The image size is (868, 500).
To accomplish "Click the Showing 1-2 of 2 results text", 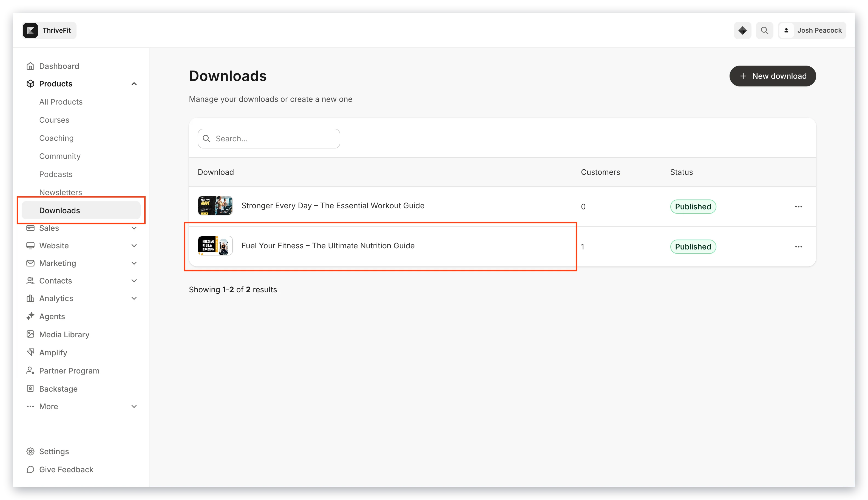I will point(232,290).
